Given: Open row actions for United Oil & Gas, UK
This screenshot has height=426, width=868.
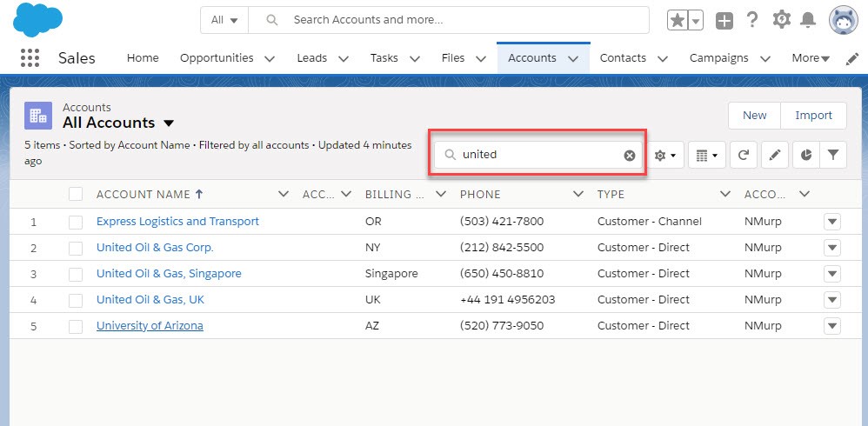Looking at the screenshot, I should tap(832, 301).
